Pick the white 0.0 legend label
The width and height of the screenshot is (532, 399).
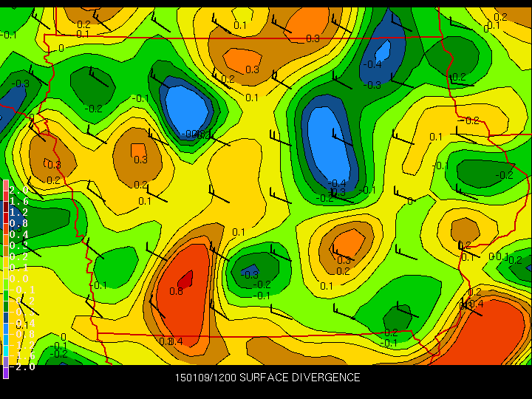(18, 279)
